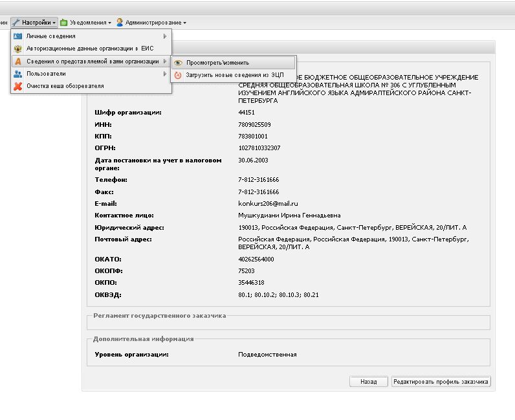Select Личные сведения menu entry

click(x=91, y=36)
